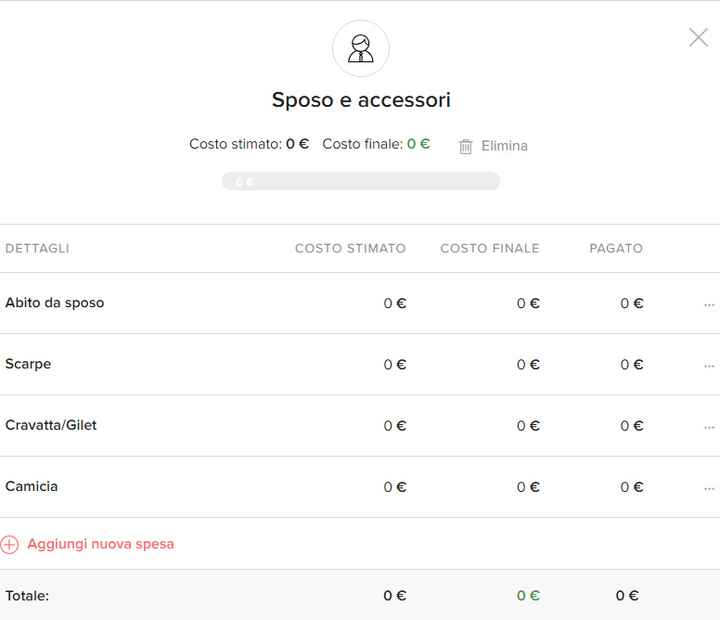This screenshot has width=720, height=620.
Task: Select the Camicia item name
Action: [x=31, y=486]
